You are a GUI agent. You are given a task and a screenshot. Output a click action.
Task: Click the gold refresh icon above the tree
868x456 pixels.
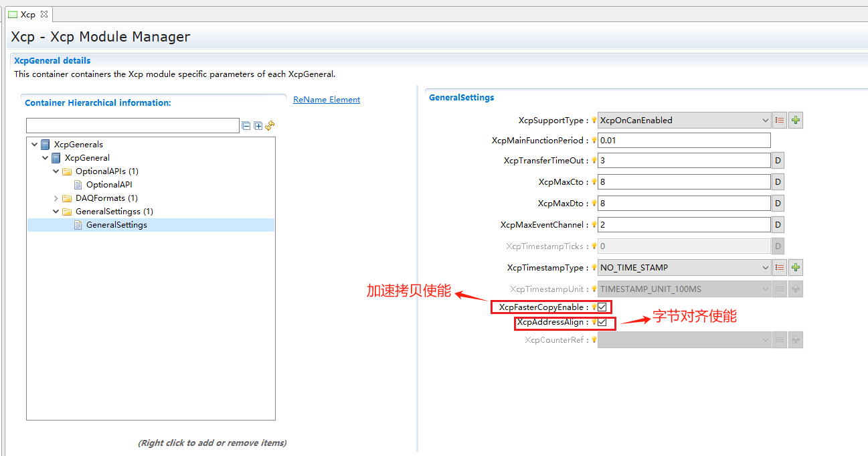[270, 125]
